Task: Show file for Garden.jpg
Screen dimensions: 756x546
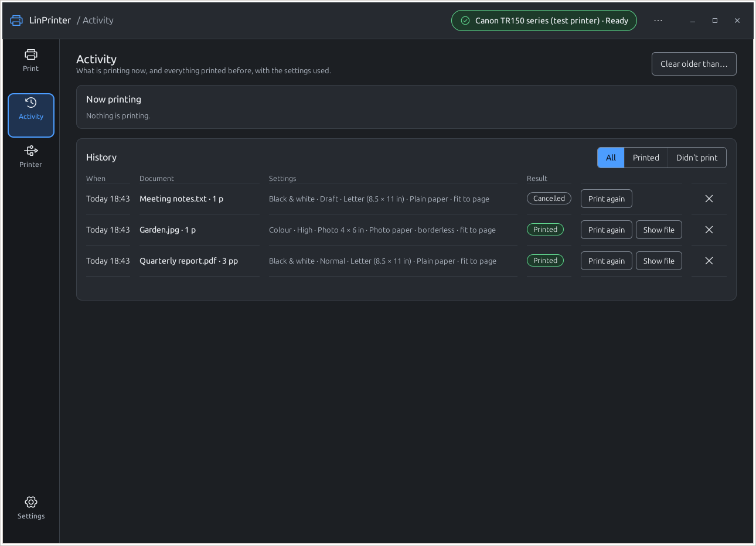Action: pos(659,230)
